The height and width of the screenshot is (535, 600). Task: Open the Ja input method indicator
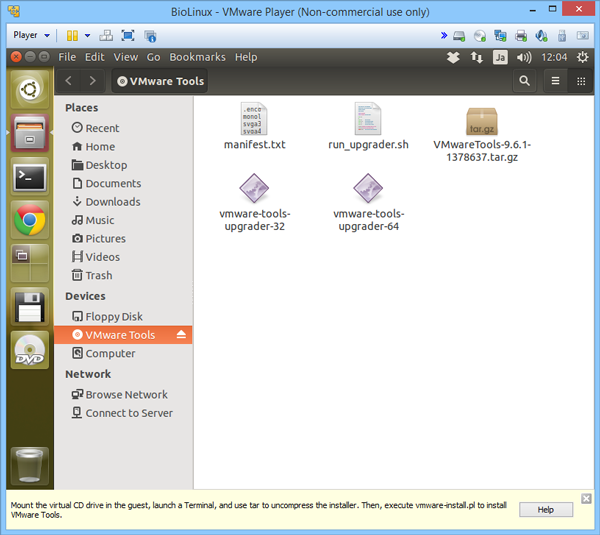500,57
